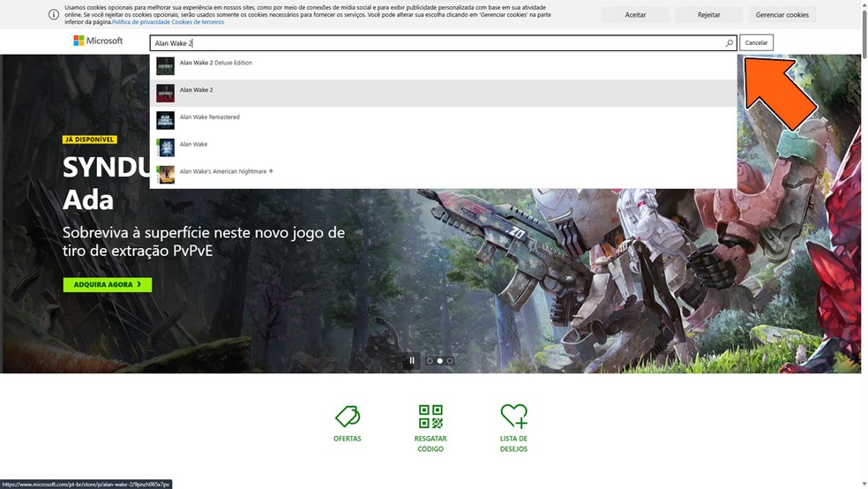
Task: Open Gerenciar cookies settings
Action: coord(782,14)
